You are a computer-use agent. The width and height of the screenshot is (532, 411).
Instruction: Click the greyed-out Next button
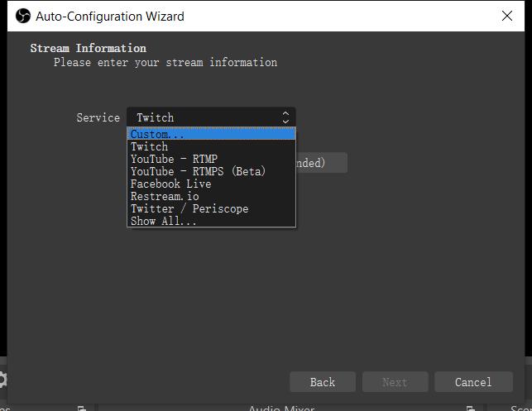coord(394,381)
